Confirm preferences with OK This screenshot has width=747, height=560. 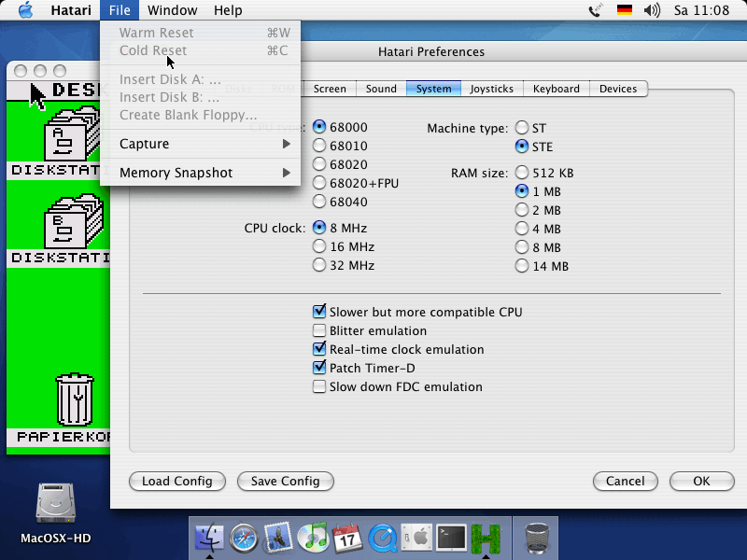click(x=701, y=481)
